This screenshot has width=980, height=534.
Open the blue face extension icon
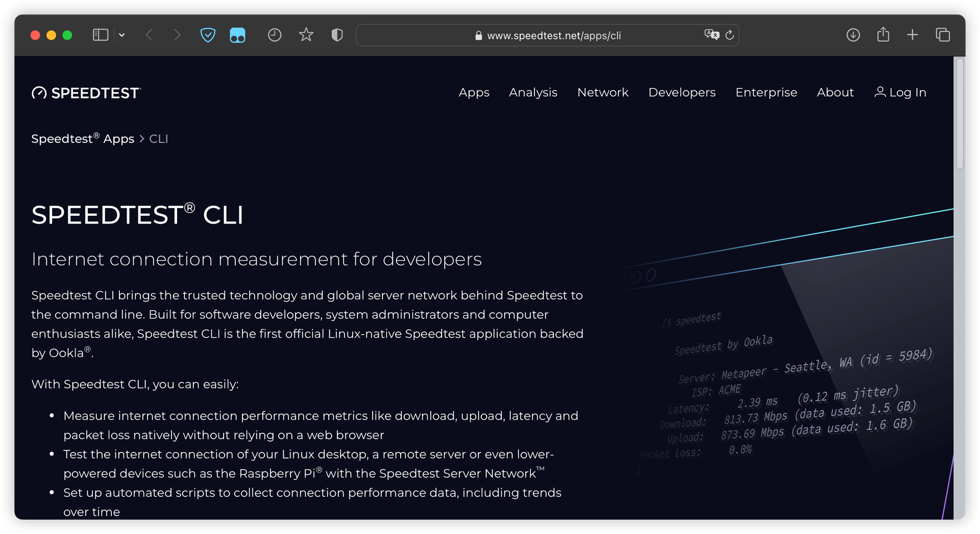(x=237, y=35)
